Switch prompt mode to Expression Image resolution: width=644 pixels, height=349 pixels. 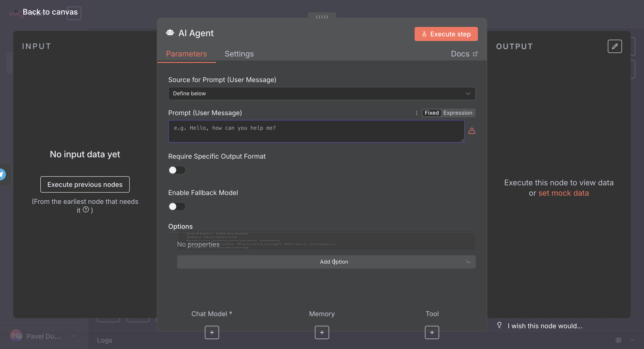(457, 113)
